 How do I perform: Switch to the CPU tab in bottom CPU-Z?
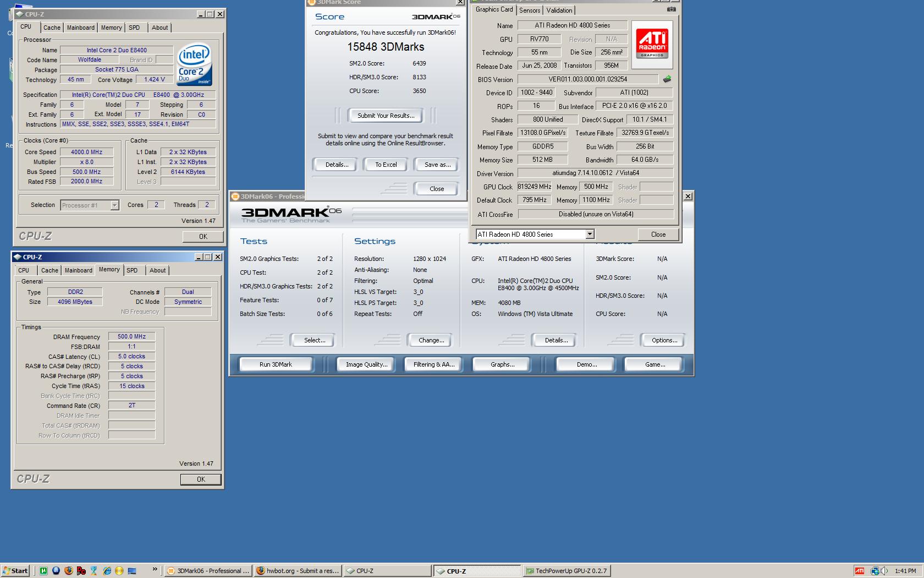click(x=24, y=270)
